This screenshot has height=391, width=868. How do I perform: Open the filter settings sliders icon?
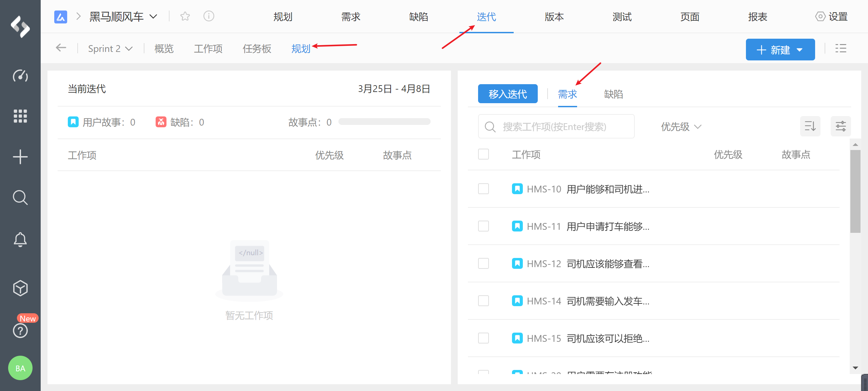841,126
